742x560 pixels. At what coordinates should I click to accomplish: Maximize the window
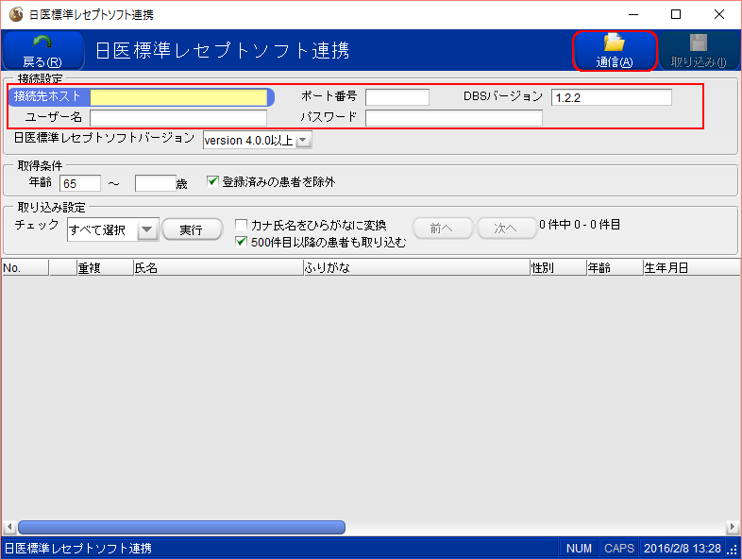point(676,14)
